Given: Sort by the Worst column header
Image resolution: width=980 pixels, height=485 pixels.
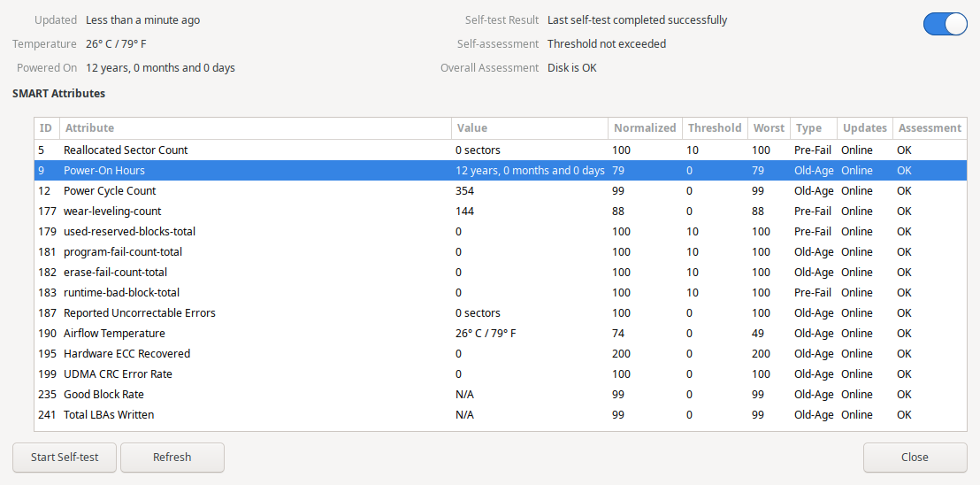Looking at the screenshot, I should [768, 128].
